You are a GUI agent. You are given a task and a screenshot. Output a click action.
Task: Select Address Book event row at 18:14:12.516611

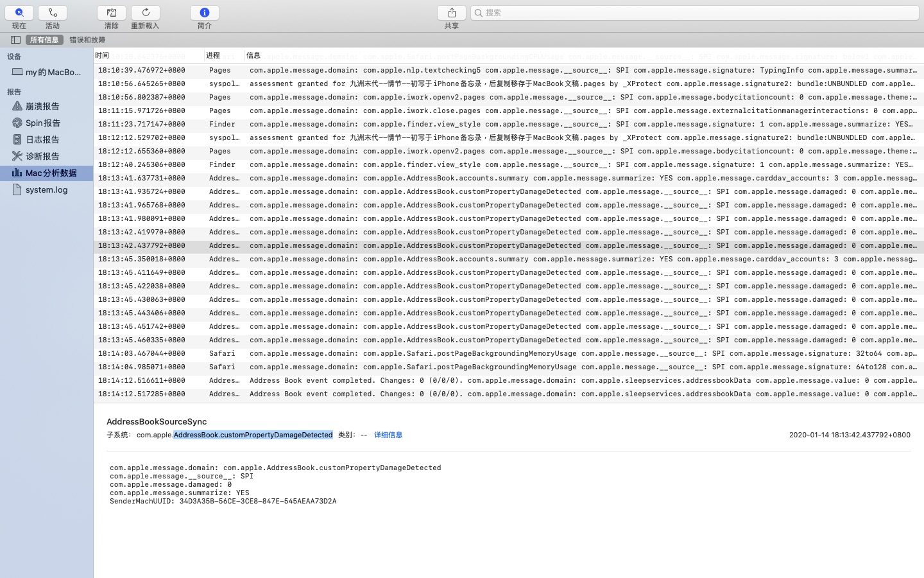(x=509, y=380)
